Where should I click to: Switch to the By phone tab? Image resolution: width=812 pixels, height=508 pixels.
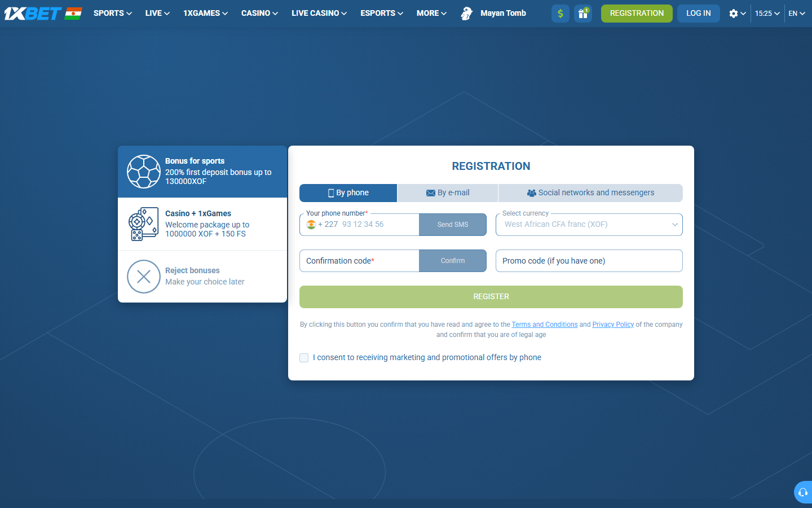[x=348, y=193]
